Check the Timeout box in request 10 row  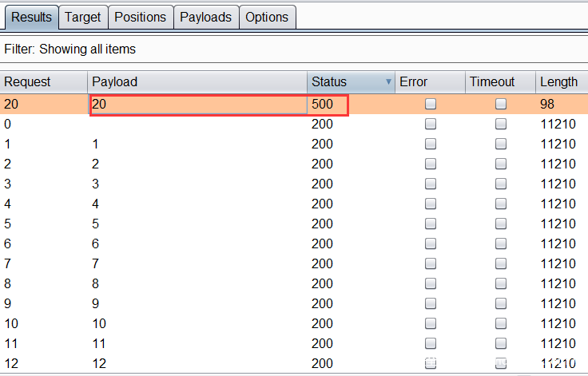[501, 323]
